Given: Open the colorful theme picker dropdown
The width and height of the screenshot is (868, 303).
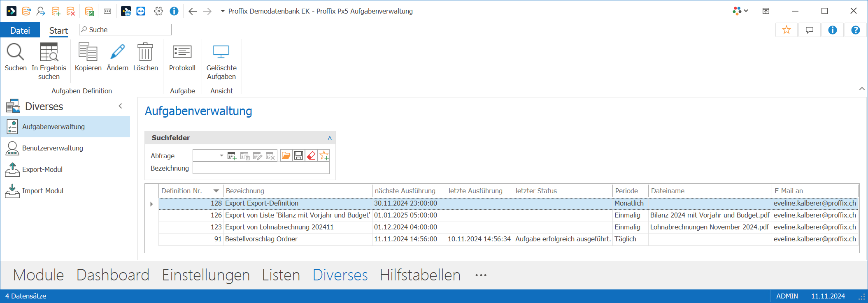Looking at the screenshot, I should (740, 11).
